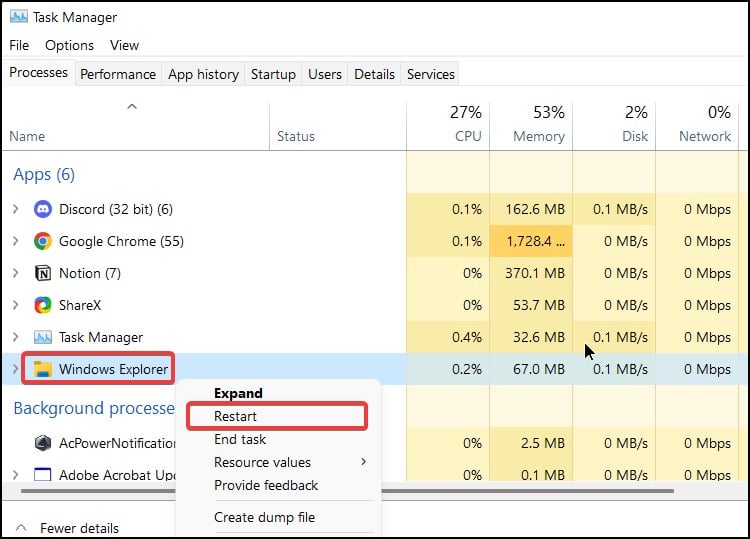Open the View menu
This screenshot has width=750, height=539.
click(x=124, y=45)
